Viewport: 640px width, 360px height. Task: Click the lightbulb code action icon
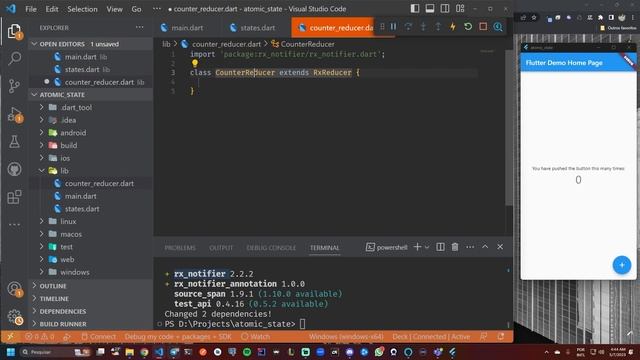[195, 63]
